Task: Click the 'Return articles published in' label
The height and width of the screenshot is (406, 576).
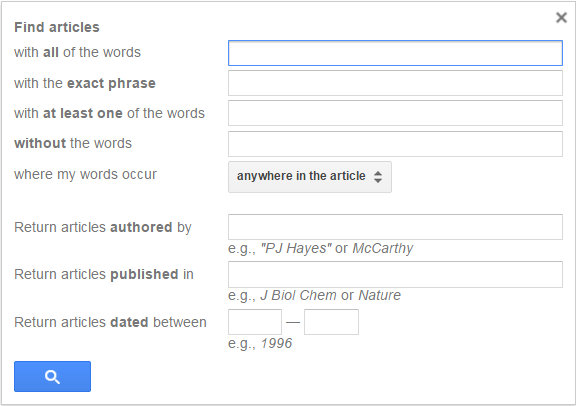Action: [x=104, y=274]
